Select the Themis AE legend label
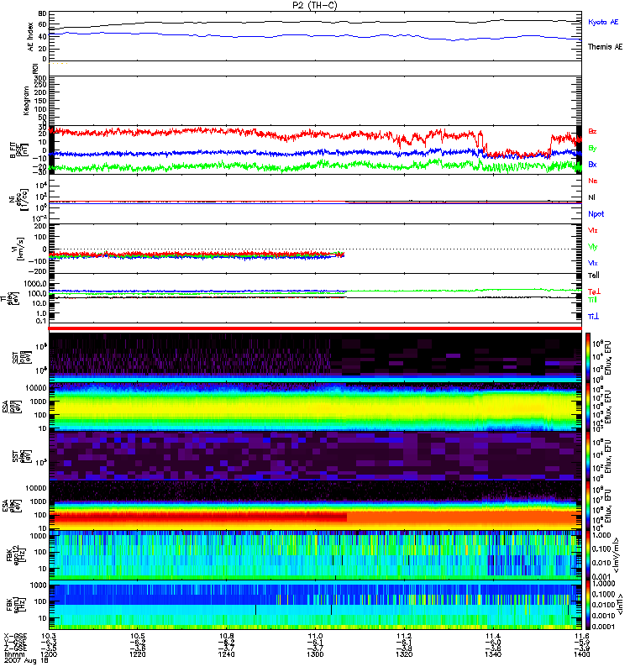 pyautogui.click(x=605, y=47)
